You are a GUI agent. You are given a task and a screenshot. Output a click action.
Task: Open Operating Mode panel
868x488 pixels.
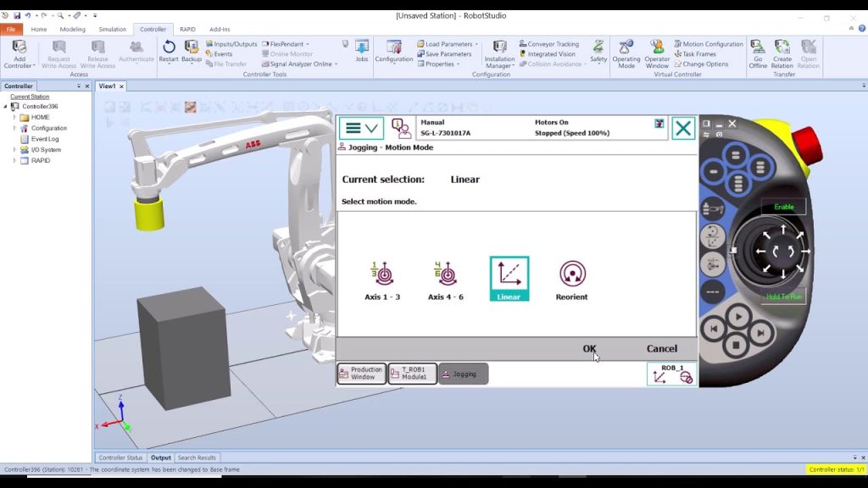tap(626, 54)
